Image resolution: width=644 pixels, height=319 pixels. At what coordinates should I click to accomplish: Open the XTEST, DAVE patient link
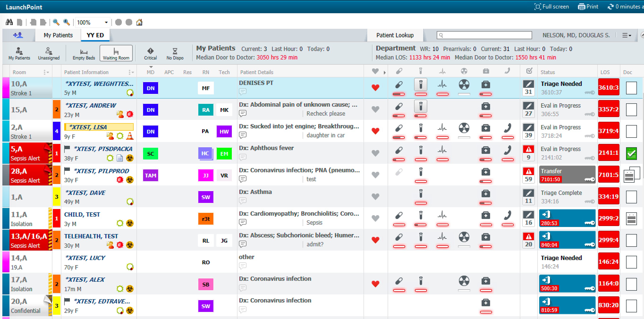pyautogui.click(x=85, y=193)
